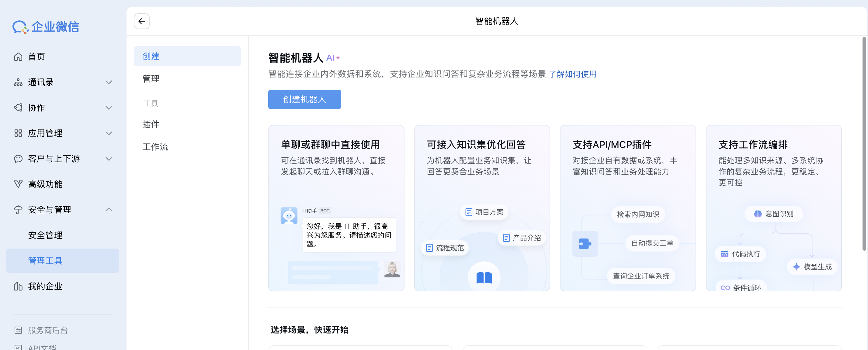Expand the 应用管理 menu chevron
Screen dimensions: 868x350
tap(109, 133)
